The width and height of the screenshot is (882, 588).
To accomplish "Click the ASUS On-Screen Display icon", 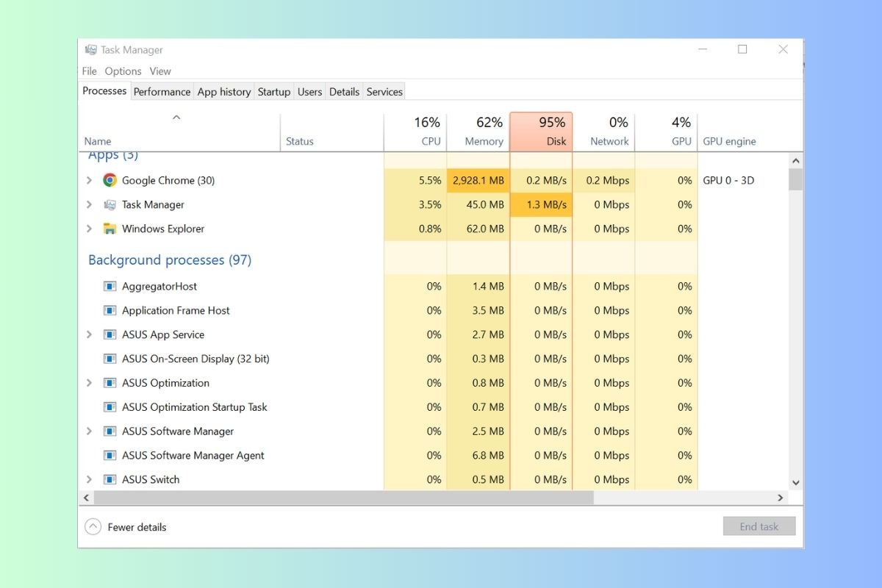I will (x=110, y=359).
